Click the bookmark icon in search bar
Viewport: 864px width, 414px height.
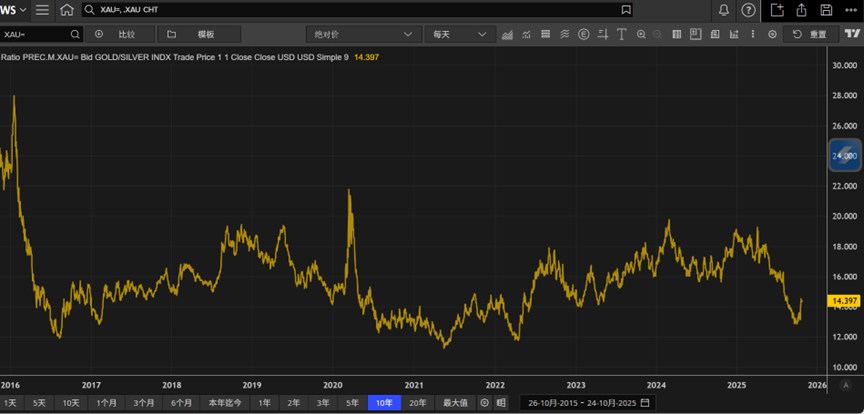[x=625, y=10]
